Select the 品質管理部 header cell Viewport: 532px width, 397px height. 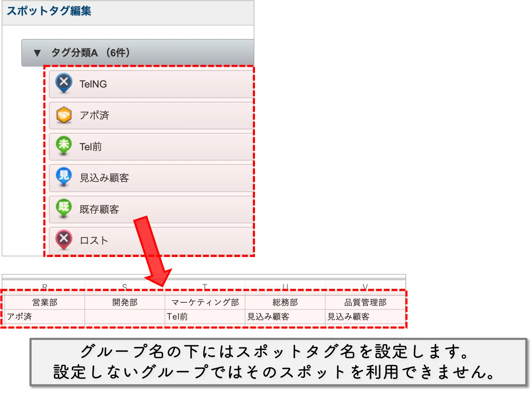365,302
